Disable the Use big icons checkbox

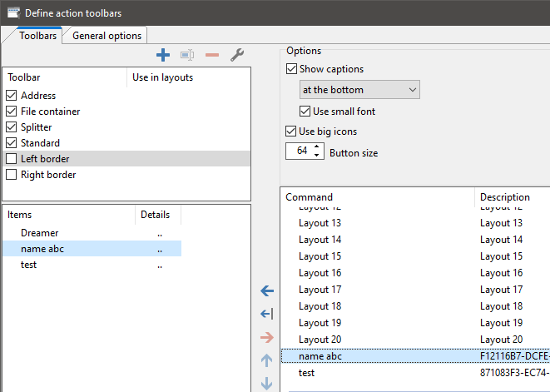coord(292,131)
